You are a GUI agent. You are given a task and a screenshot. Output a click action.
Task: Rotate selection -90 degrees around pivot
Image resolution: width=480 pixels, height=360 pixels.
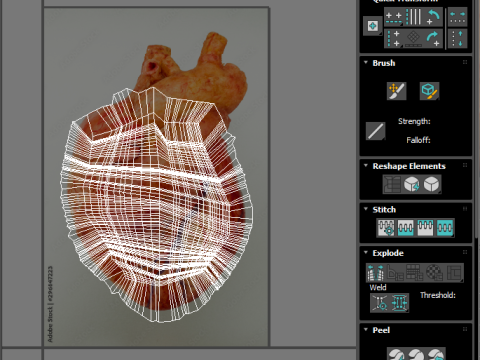[433, 17]
